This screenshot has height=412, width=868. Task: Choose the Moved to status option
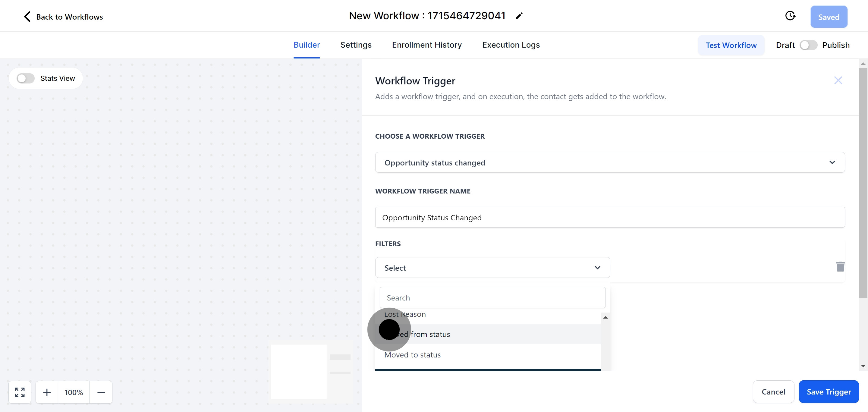tap(412, 355)
